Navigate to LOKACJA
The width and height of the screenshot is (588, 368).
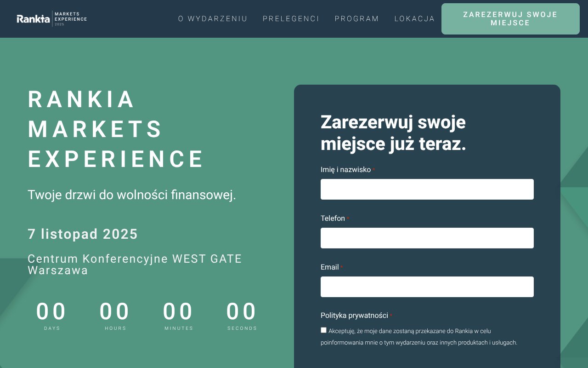(415, 19)
